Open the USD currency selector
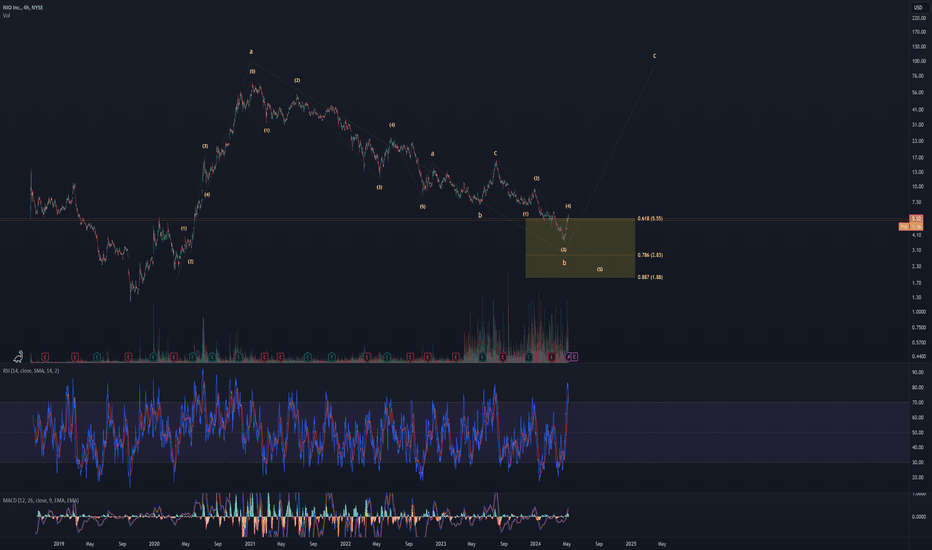Image resolution: width=932 pixels, height=550 pixels. (918, 8)
